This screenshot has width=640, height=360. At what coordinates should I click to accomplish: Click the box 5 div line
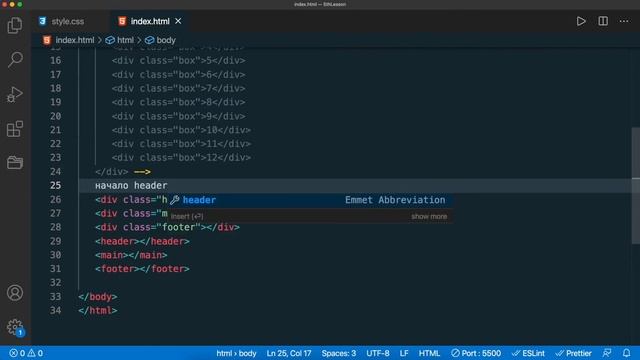(x=178, y=60)
